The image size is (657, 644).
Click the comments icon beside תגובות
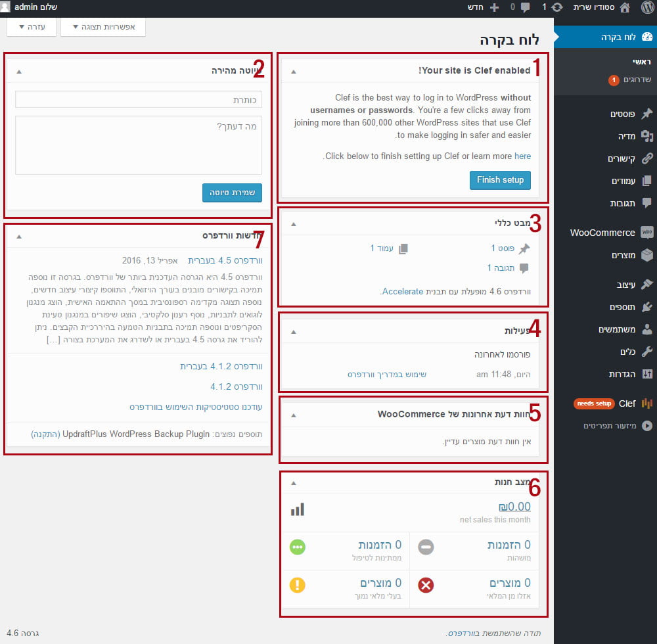647,203
